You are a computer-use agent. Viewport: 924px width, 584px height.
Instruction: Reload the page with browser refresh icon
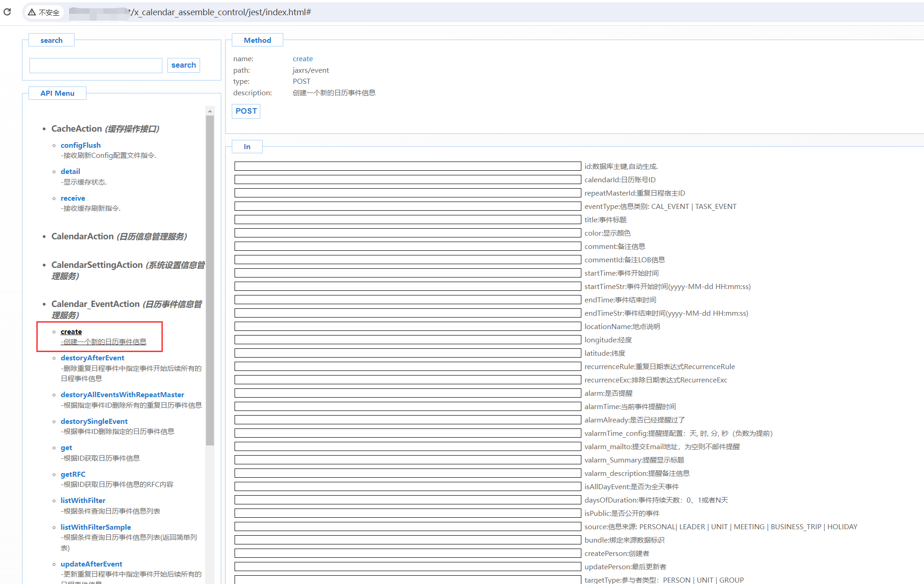click(7, 12)
